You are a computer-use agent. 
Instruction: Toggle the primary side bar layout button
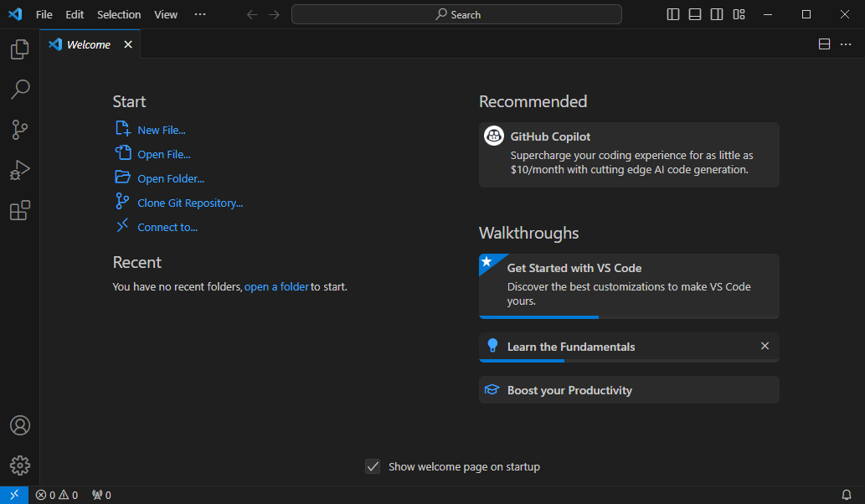click(673, 14)
